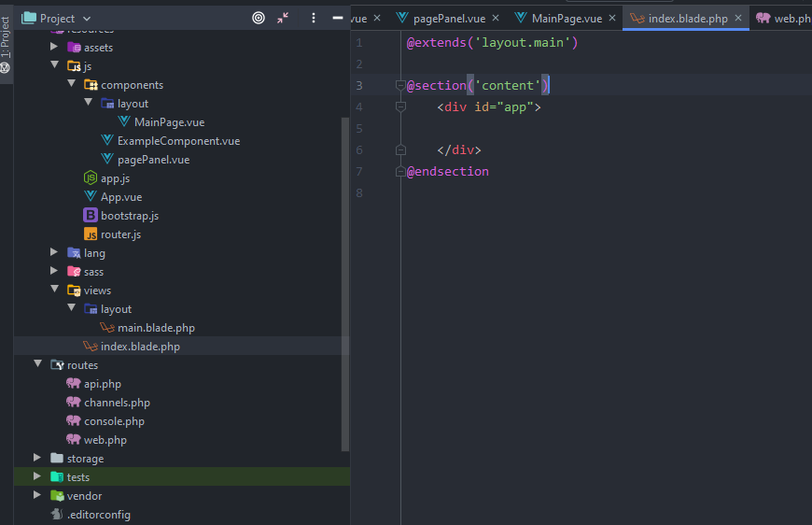This screenshot has height=525, width=812.
Task: Collapse the layout folder under components
Action: (x=88, y=103)
